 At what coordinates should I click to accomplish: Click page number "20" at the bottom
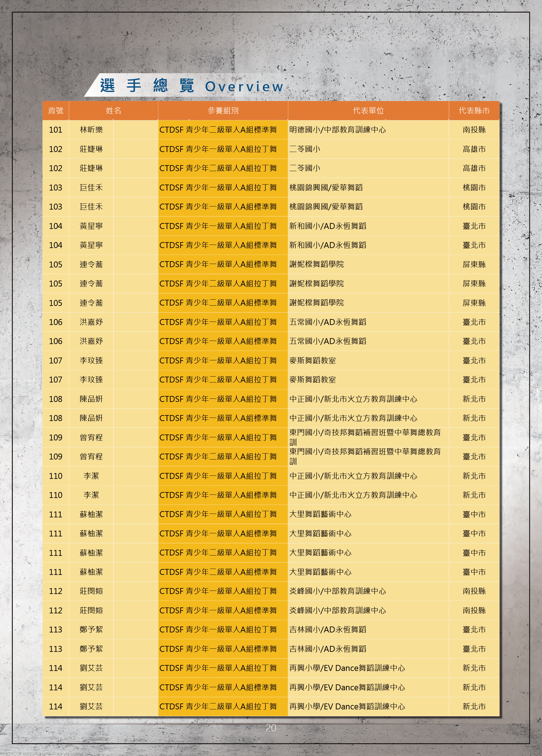tap(271, 728)
